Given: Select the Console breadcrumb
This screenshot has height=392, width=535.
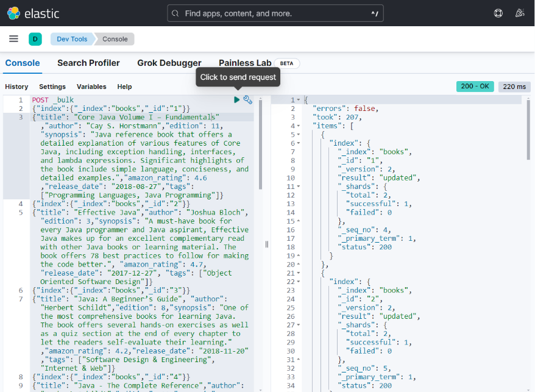Looking at the screenshot, I should (x=115, y=39).
